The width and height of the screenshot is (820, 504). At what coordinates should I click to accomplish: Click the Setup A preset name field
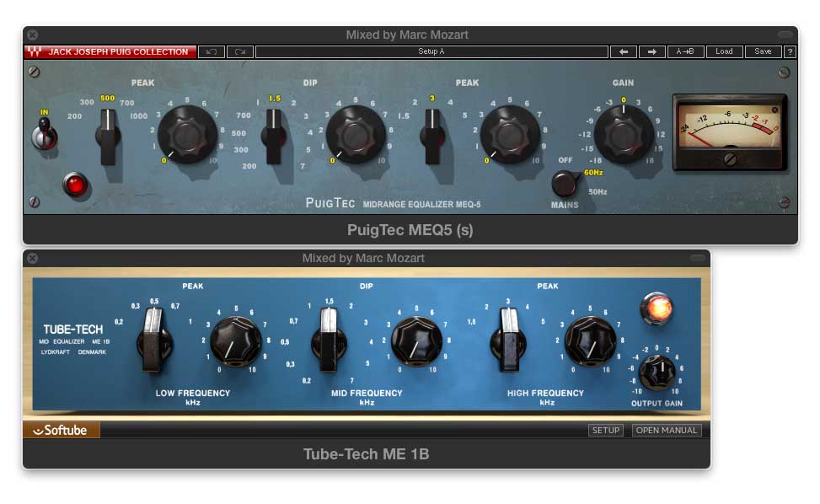click(x=431, y=51)
